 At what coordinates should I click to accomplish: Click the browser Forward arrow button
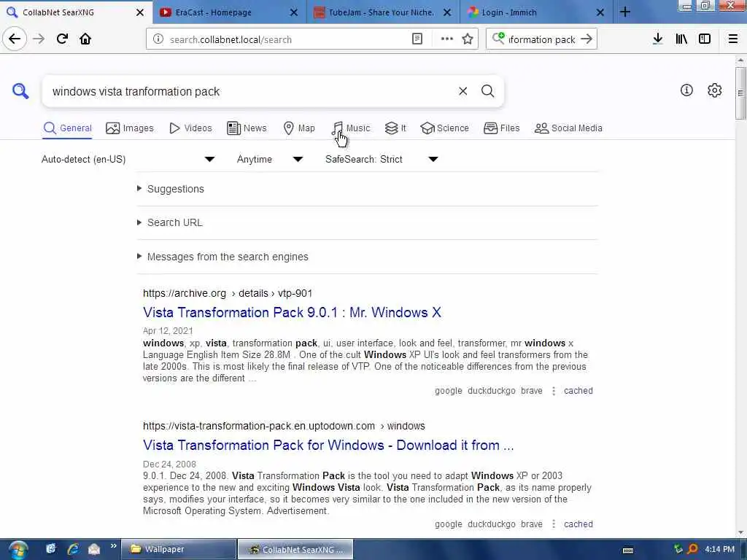(x=39, y=39)
